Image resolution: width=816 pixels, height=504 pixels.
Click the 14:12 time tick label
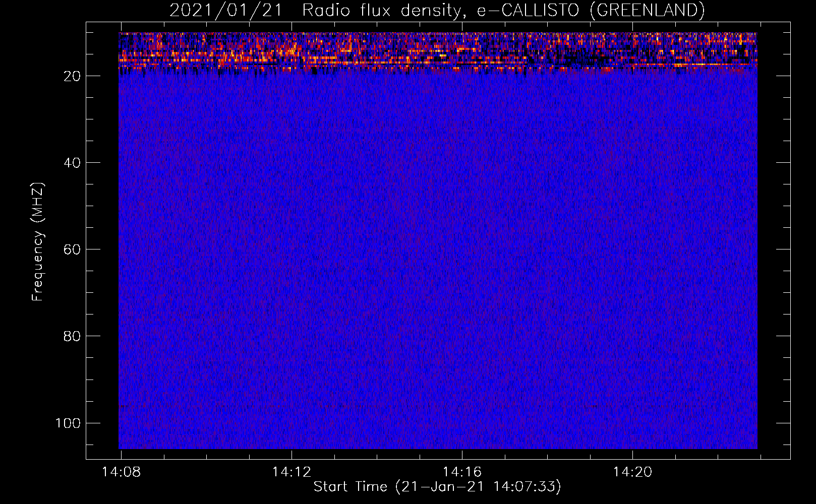[x=292, y=472]
